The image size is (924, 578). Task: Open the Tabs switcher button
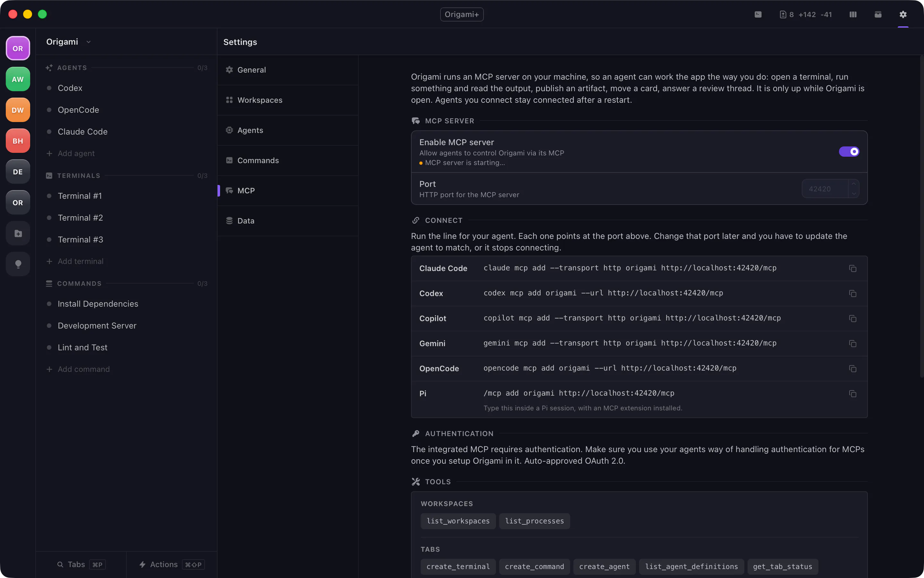tap(81, 565)
